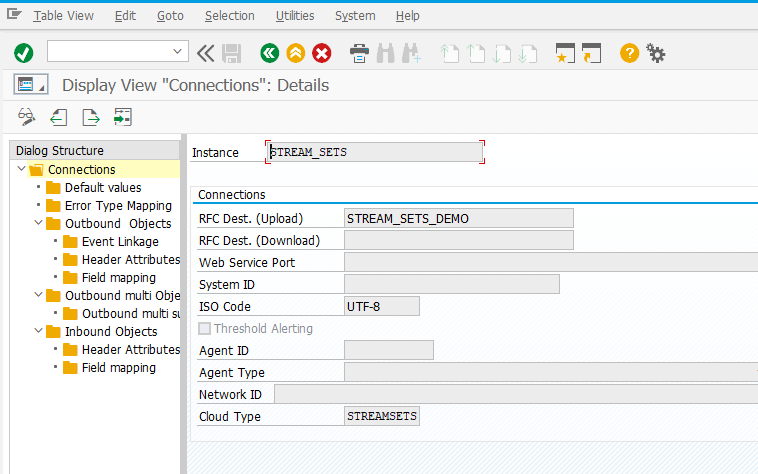Viewport: 758px width, 474px height.
Task: Open the Help question mark icon
Action: (629, 53)
